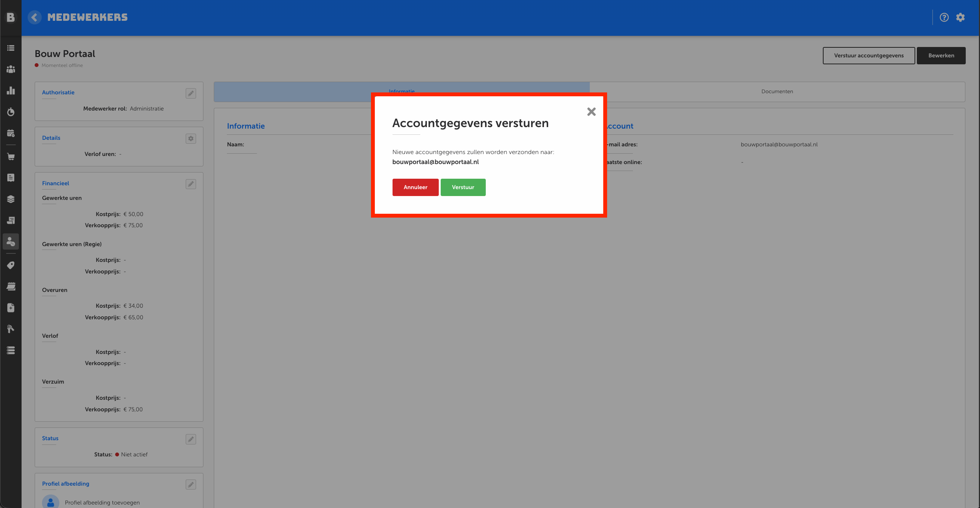Open the people group icon in sidebar
The image size is (980, 508).
(x=11, y=69)
